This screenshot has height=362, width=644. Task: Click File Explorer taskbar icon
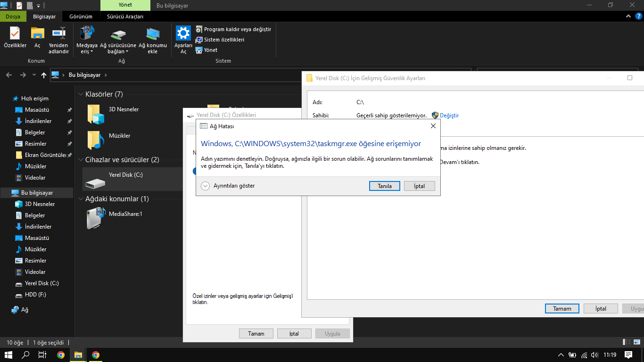78,355
